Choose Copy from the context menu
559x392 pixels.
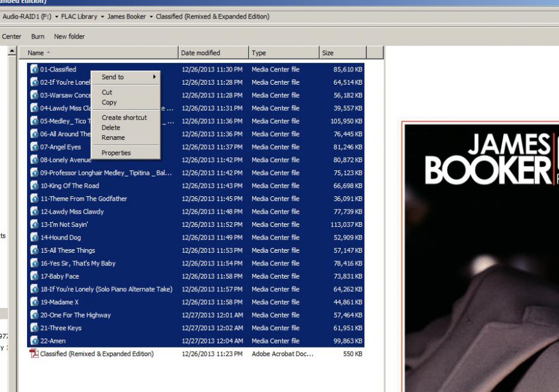click(109, 103)
